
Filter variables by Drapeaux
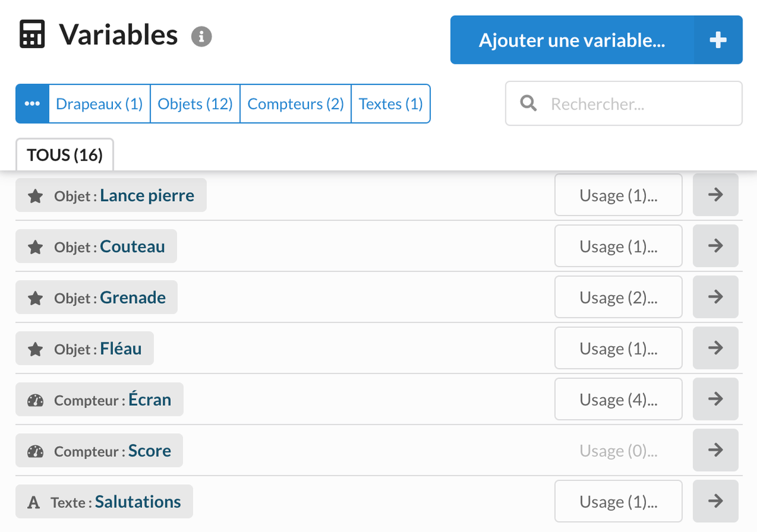pos(99,103)
